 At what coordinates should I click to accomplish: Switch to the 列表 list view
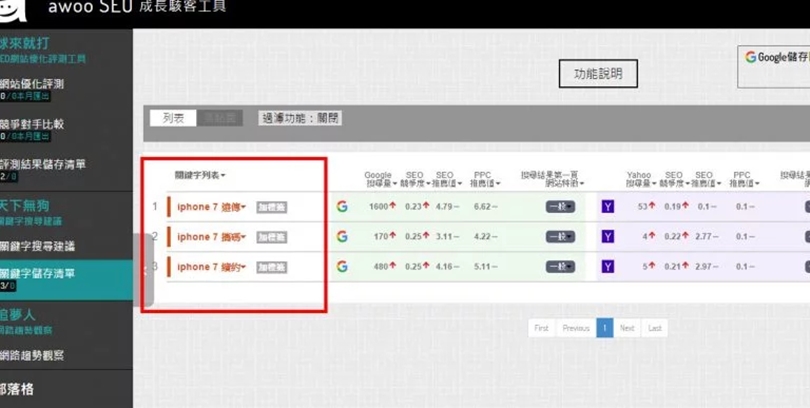pos(173,118)
